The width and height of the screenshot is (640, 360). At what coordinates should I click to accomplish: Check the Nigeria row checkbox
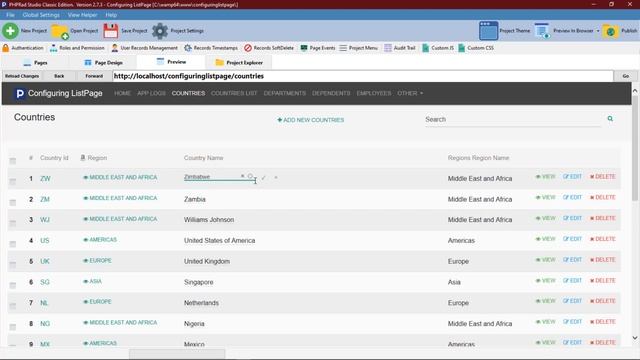(x=13, y=327)
